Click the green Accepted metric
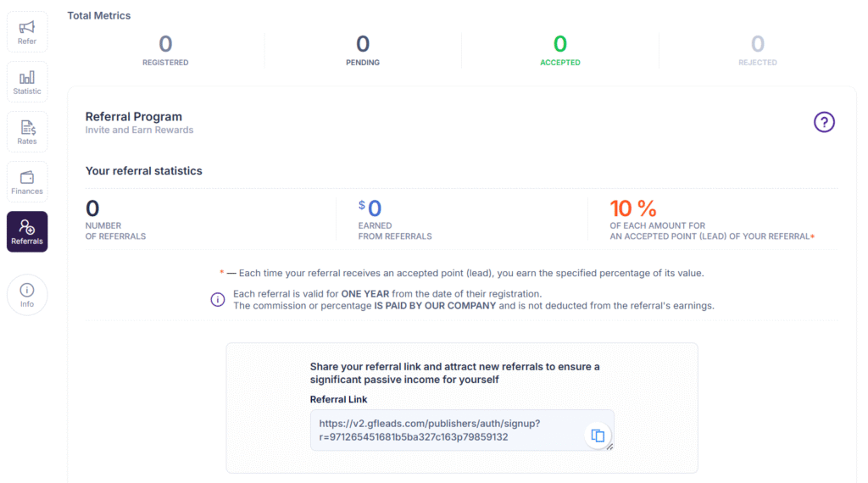Viewport: 868px width, 483px height. click(560, 50)
